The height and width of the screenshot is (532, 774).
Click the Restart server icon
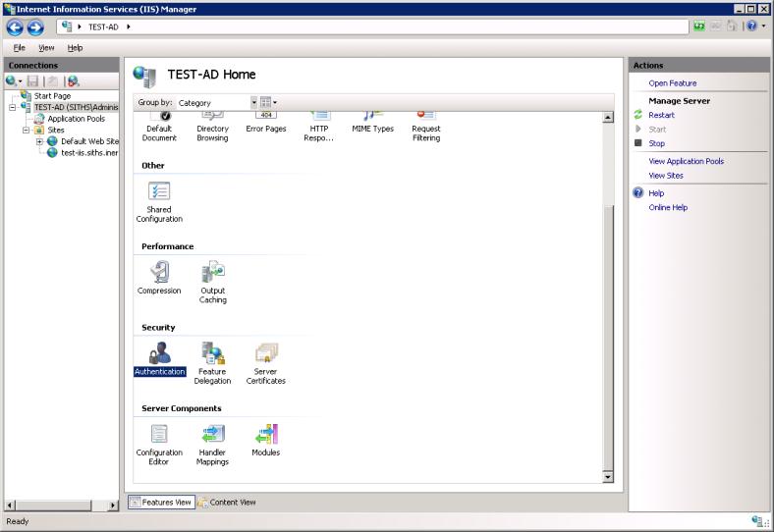click(637, 115)
